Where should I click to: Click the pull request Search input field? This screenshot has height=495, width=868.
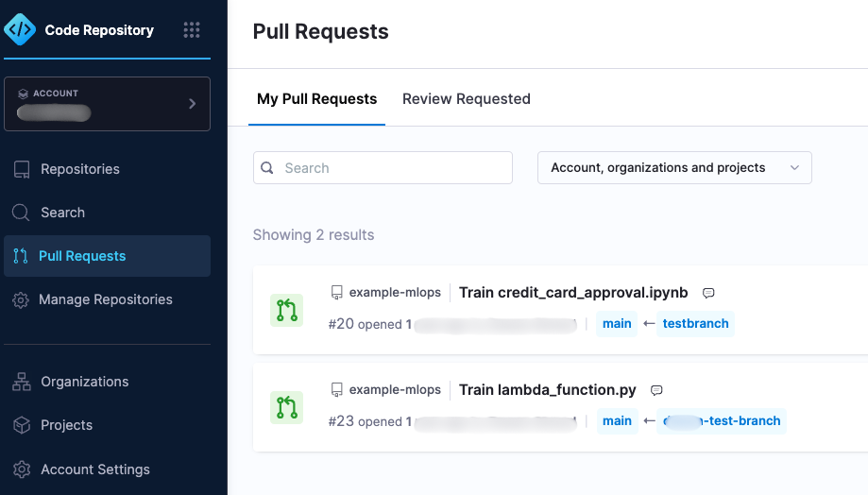tap(383, 168)
